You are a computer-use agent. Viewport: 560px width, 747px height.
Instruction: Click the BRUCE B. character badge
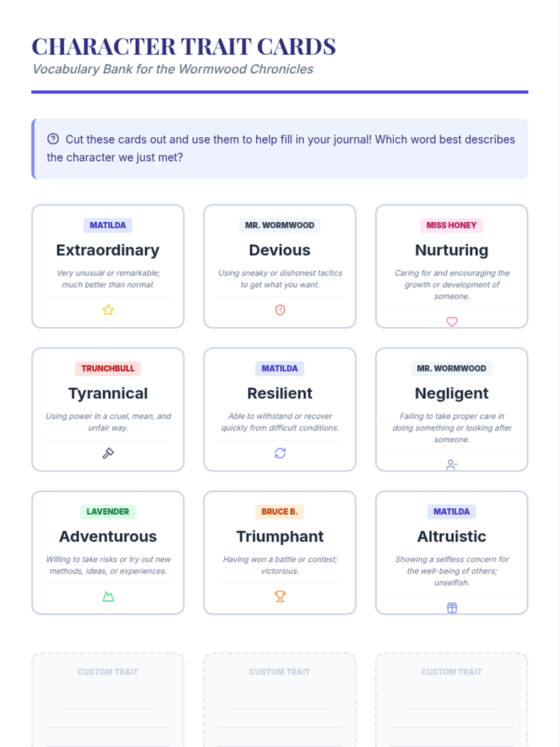click(x=280, y=512)
